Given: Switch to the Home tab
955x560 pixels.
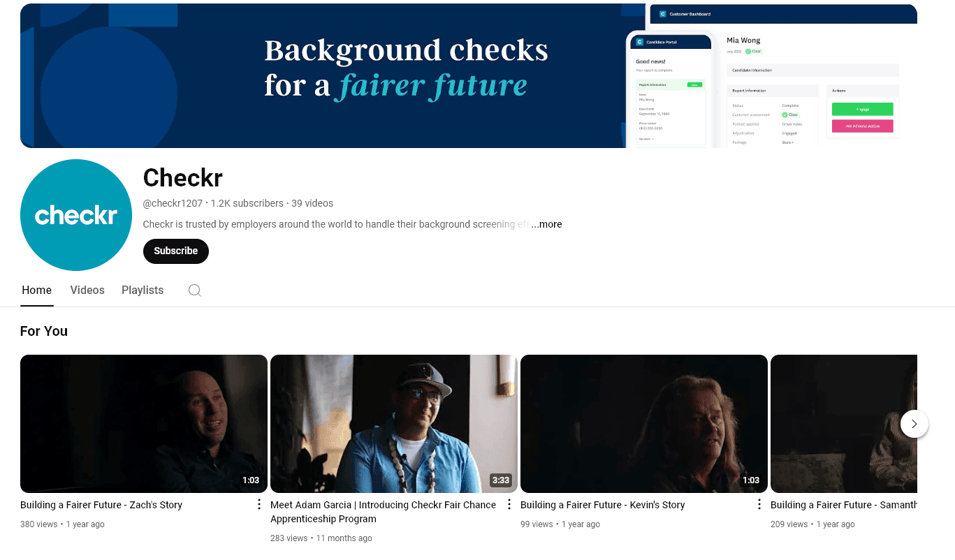Looking at the screenshot, I should tap(37, 290).
